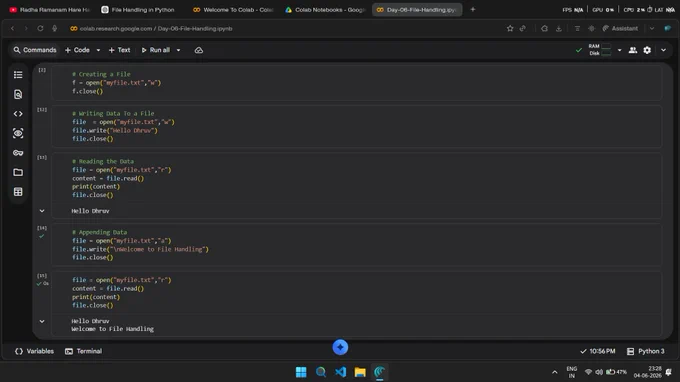This screenshot has height=382, width=680.
Task: Open the Table of contents sidebar icon
Action: coord(18,75)
